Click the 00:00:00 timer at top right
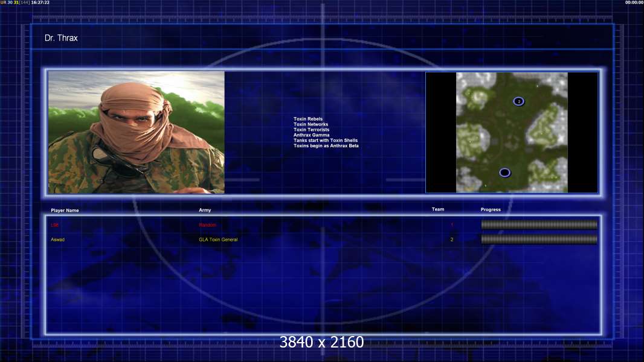644x362 pixels. [x=634, y=2]
